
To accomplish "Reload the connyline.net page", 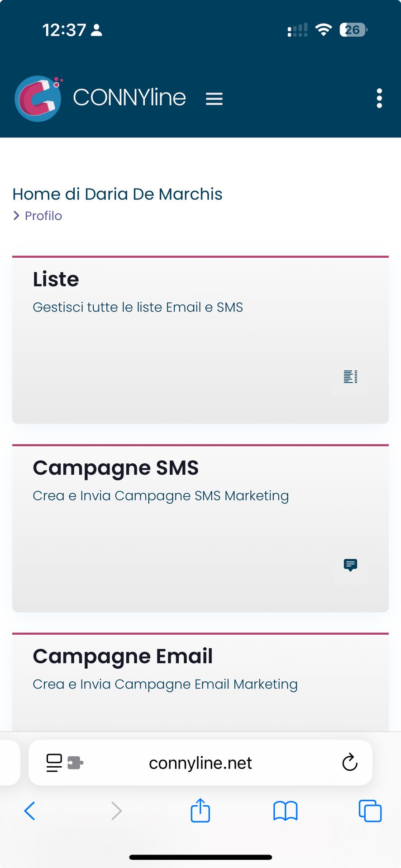I will click(x=350, y=763).
